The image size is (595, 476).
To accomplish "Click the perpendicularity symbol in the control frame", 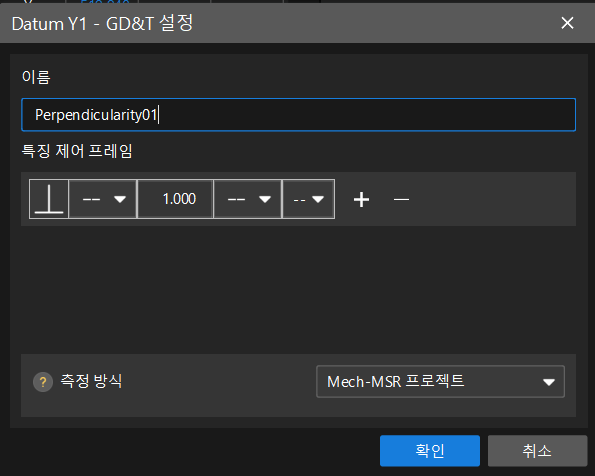I will [49, 199].
